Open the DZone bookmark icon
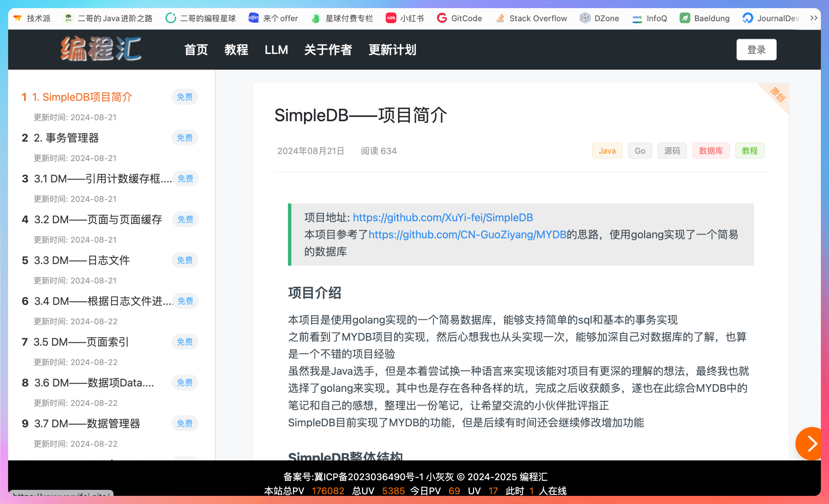Screen dimensions: 829x504 (x=585, y=18)
